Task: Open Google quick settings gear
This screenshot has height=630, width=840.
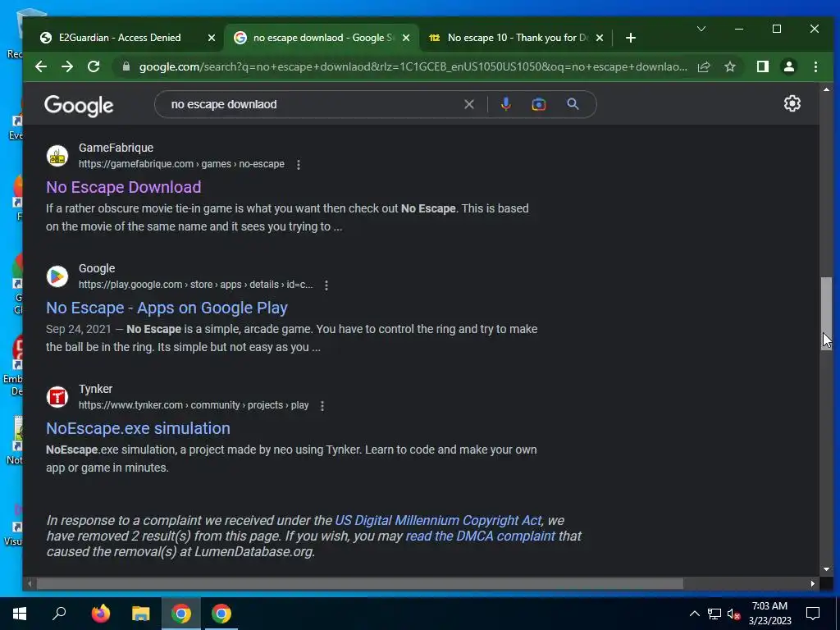Action: [792, 103]
